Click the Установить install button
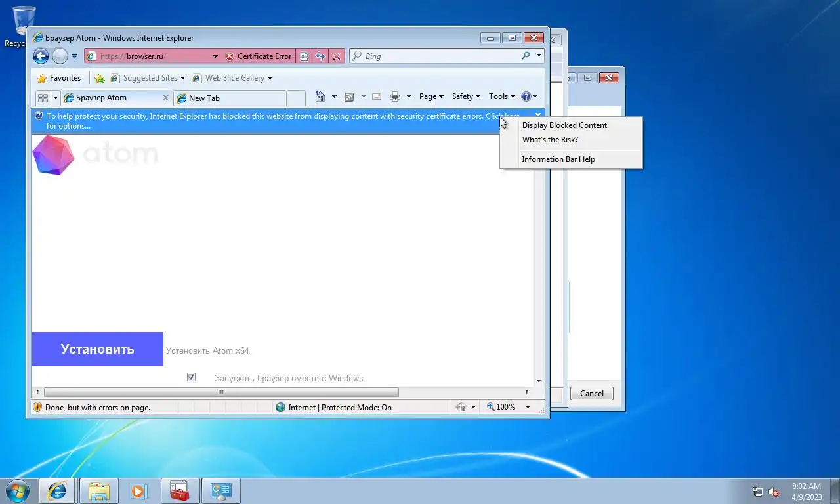Screen dimensions: 840x504 click(97, 349)
